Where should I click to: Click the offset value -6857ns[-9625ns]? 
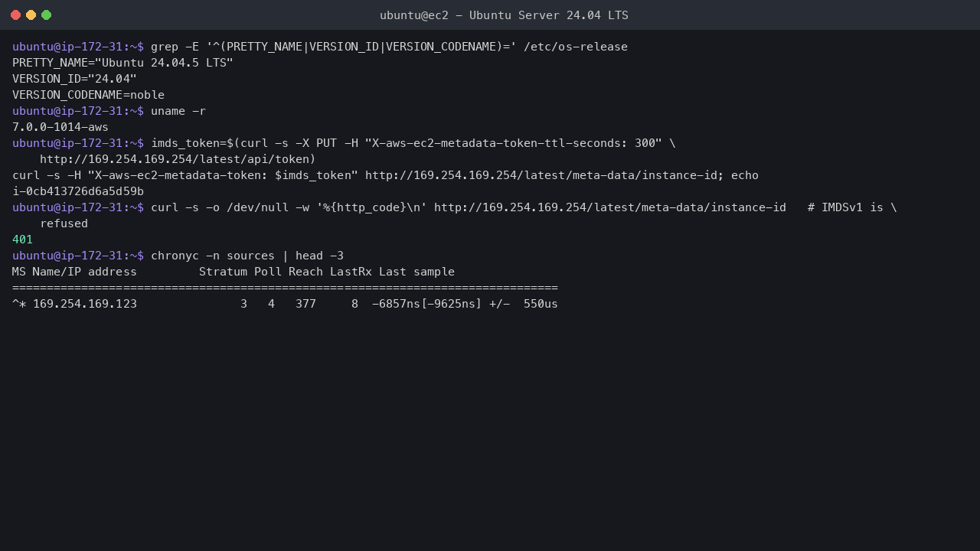427,304
